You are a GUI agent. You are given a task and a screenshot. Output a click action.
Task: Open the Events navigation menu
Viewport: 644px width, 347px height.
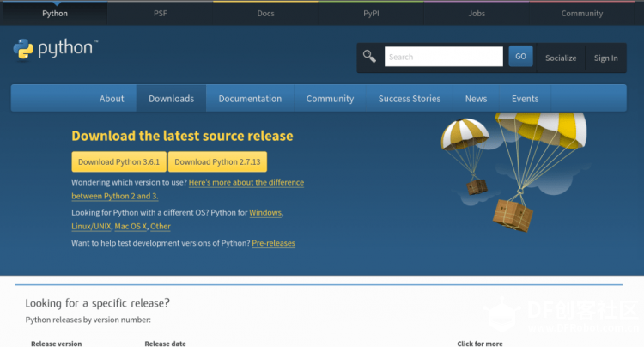525,99
